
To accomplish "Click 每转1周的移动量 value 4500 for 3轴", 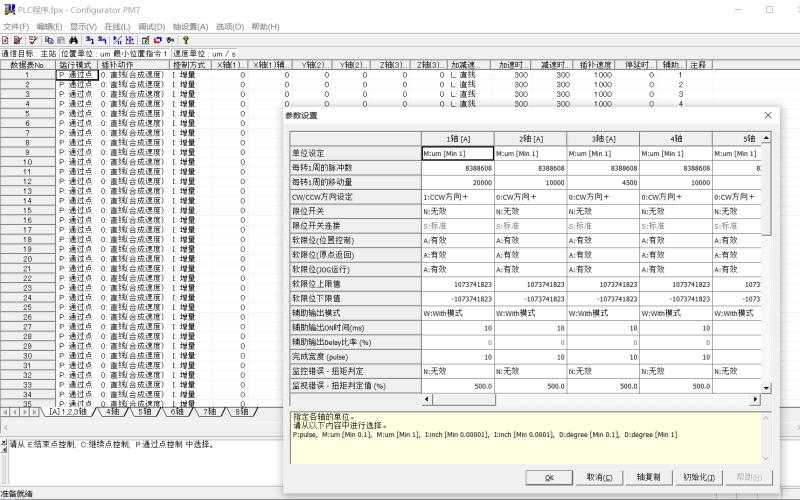I will (603, 182).
